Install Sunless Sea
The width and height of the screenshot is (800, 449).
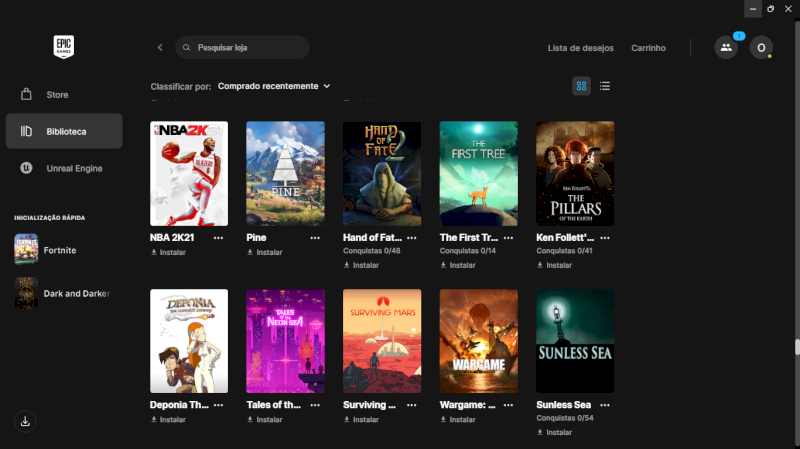555,432
